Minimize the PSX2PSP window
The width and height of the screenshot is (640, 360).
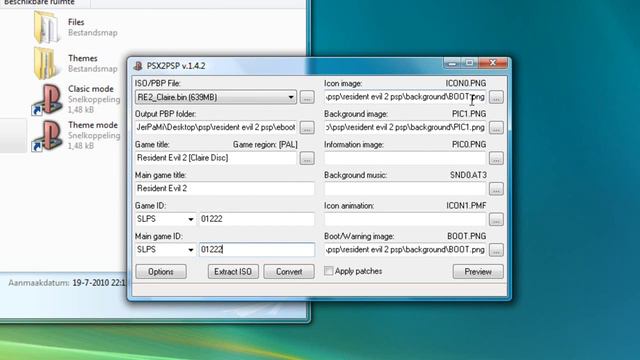[452, 63]
